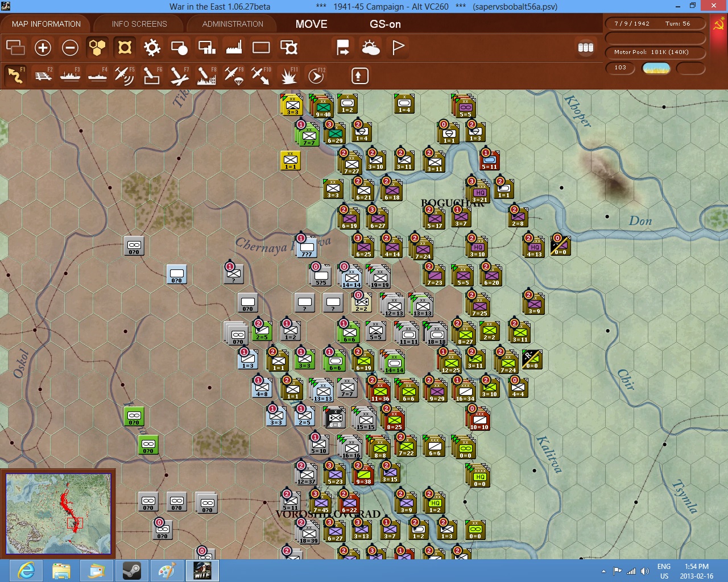Toggle the highlighted unit counter button
Image resolution: width=728 pixels, height=582 pixels.
(125, 47)
